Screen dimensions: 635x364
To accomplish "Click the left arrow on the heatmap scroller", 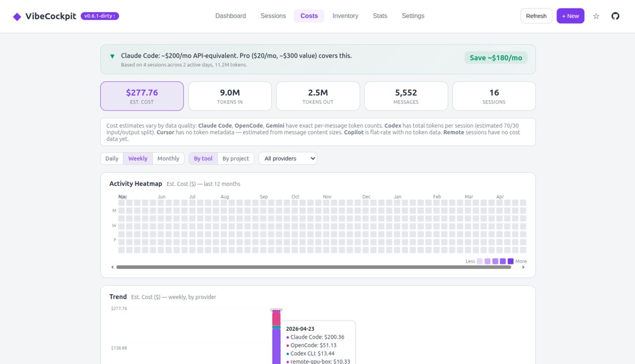I will 112,267.
